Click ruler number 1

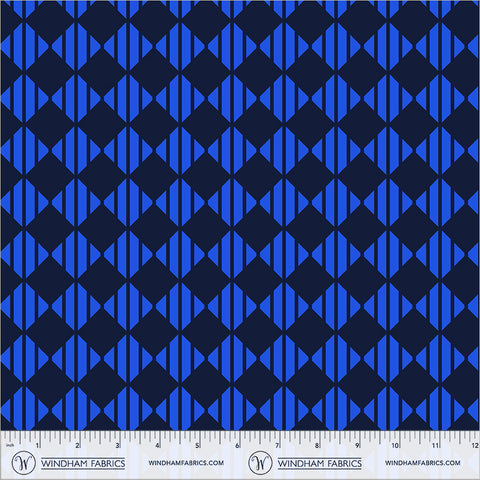tap(38, 446)
